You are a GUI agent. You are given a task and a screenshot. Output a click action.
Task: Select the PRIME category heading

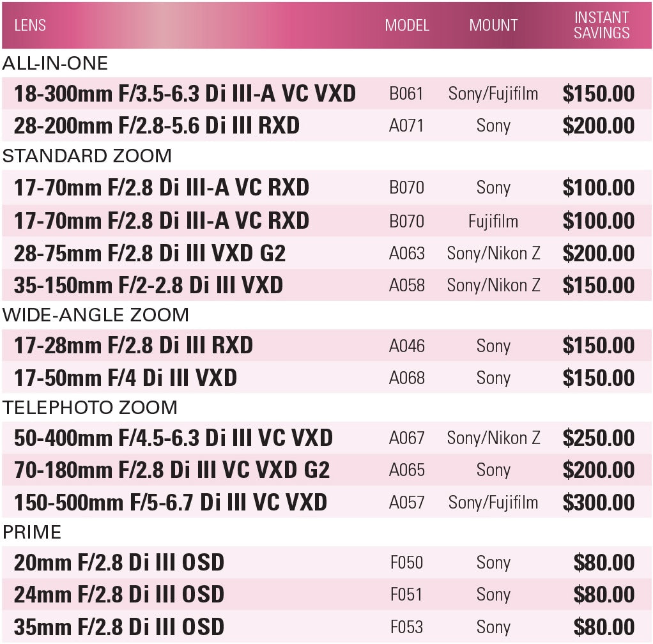33,532
